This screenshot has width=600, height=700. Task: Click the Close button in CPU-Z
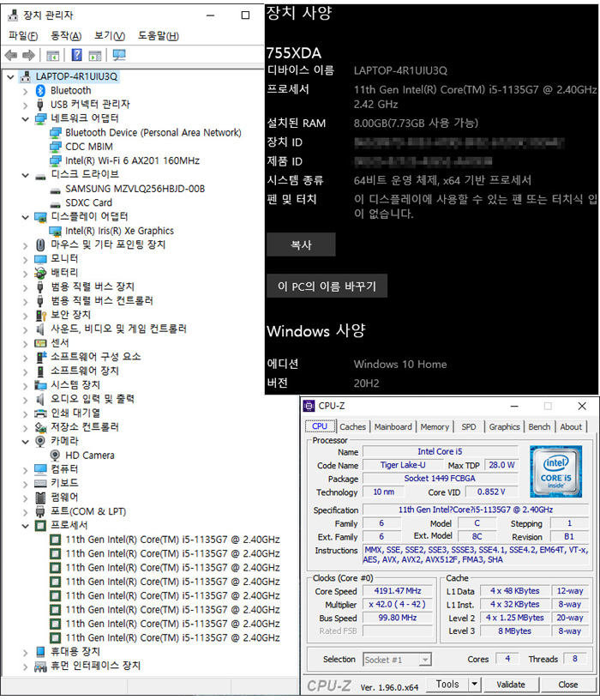(x=568, y=685)
